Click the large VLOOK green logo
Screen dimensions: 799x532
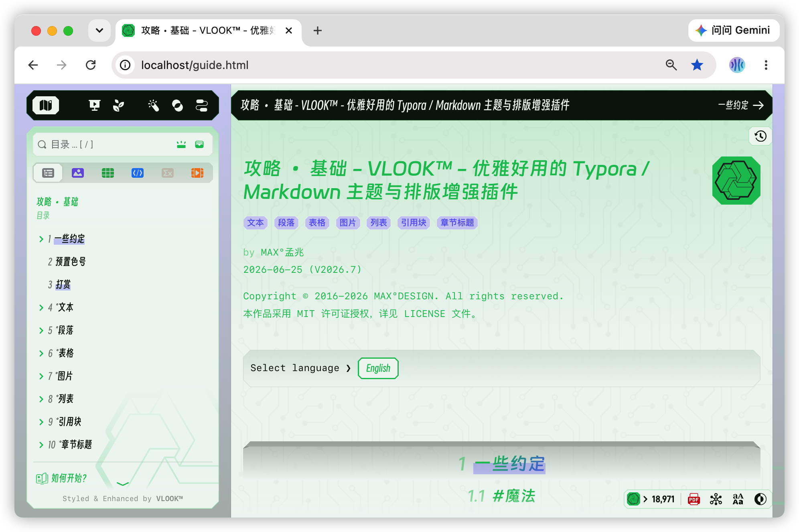click(x=736, y=181)
